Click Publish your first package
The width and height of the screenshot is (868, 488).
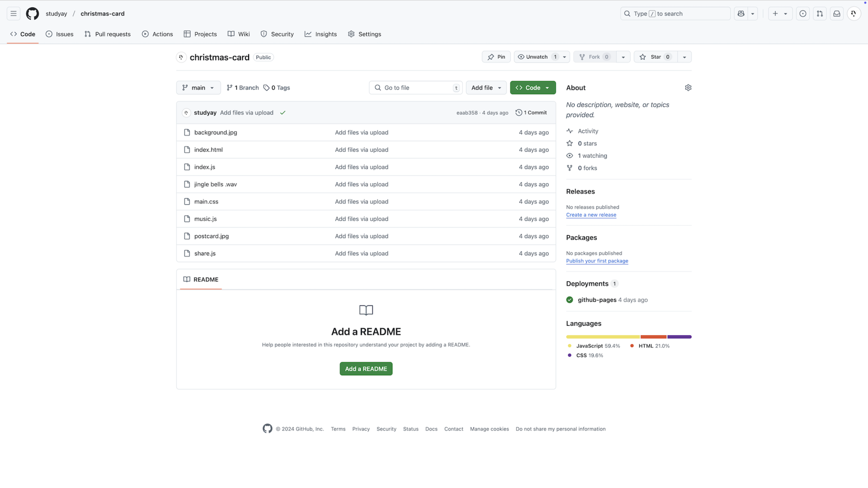(597, 261)
